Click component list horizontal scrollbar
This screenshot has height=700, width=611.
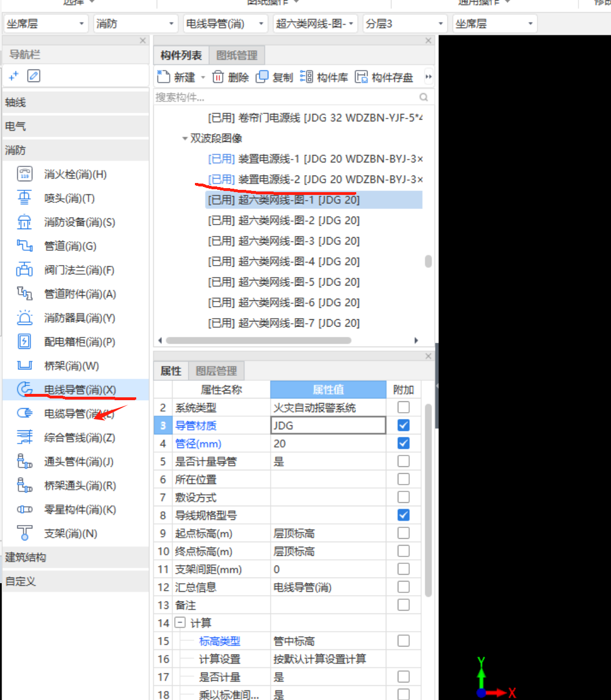[259, 340]
